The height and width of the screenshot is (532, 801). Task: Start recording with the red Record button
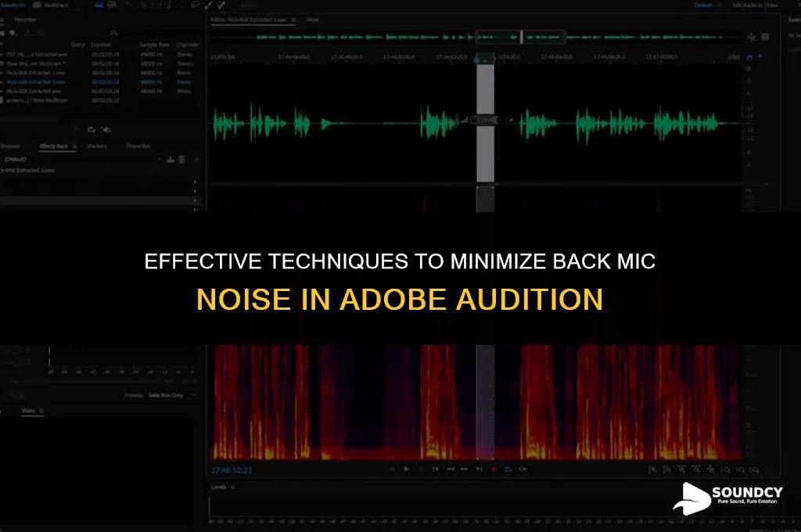tap(494, 469)
